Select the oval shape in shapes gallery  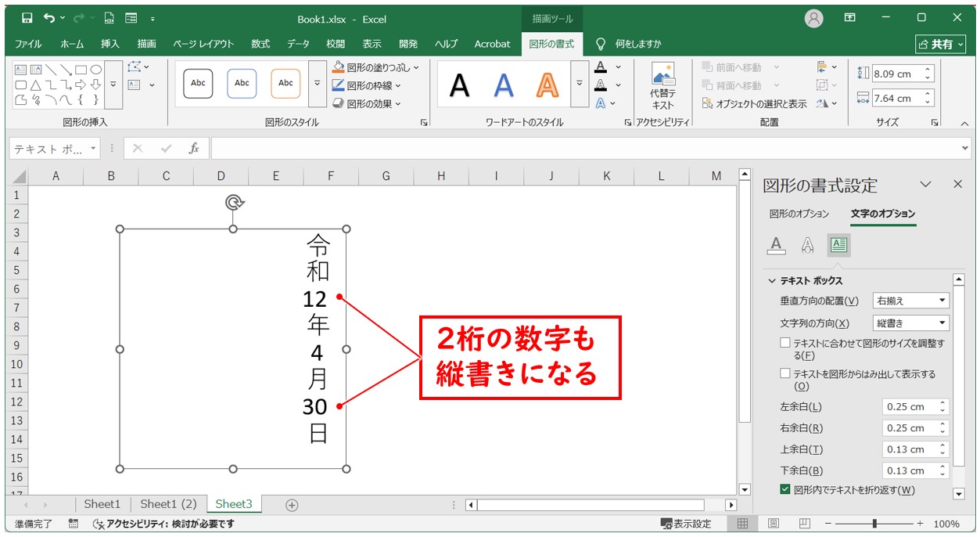(95, 70)
